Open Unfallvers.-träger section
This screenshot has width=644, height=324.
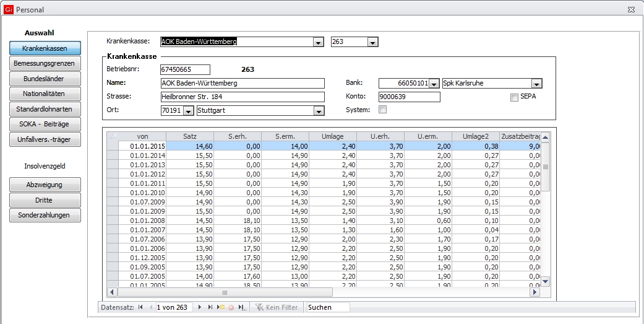point(45,139)
